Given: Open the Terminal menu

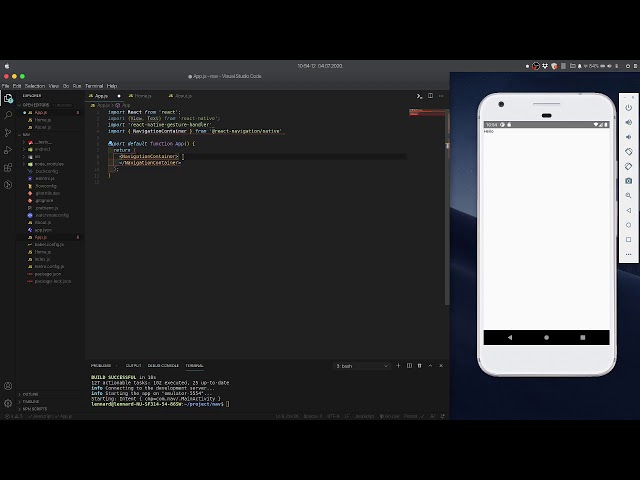Looking at the screenshot, I should pos(94,86).
